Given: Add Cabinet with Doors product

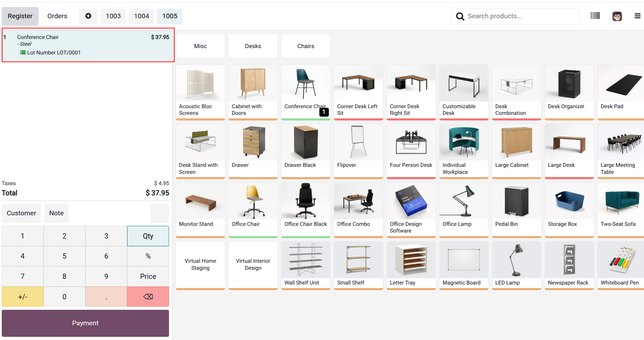Looking at the screenshot, I should tap(253, 92).
